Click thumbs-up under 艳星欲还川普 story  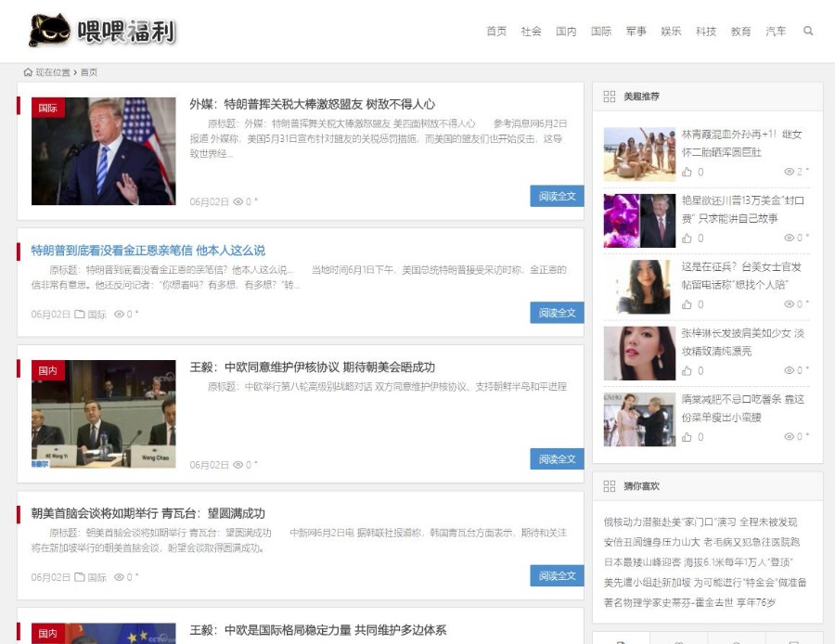pos(687,238)
